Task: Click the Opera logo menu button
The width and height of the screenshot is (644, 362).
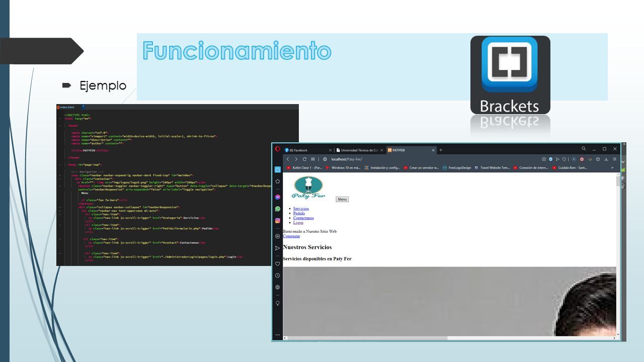Action: (277, 149)
